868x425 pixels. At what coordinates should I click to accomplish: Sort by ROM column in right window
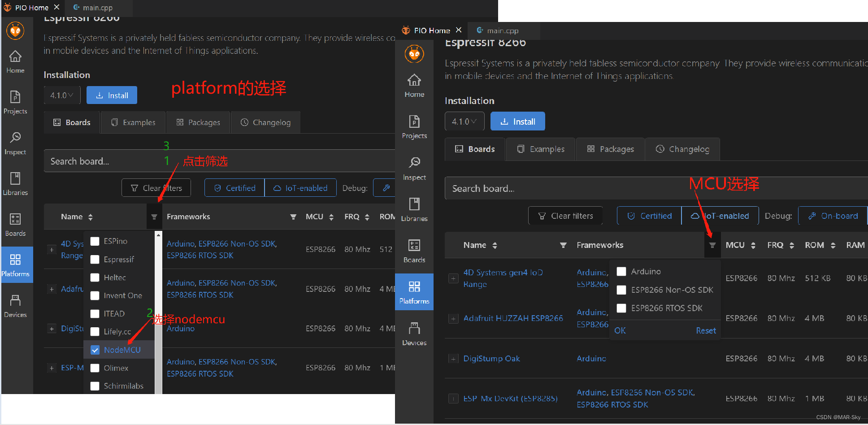click(x=833, y=245)
